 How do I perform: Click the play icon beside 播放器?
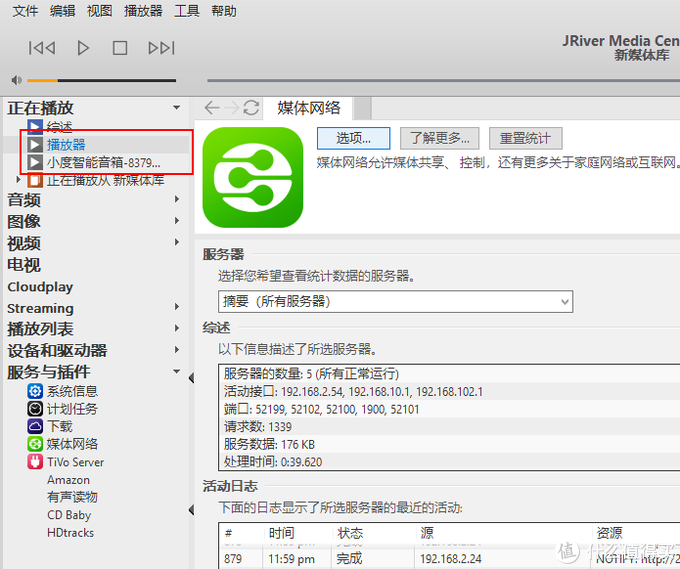(35, 144)
